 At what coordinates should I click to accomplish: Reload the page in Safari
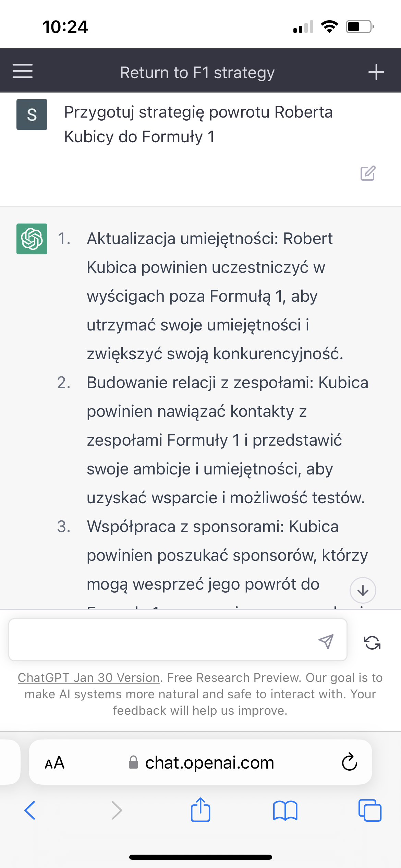tap(349, 762)
